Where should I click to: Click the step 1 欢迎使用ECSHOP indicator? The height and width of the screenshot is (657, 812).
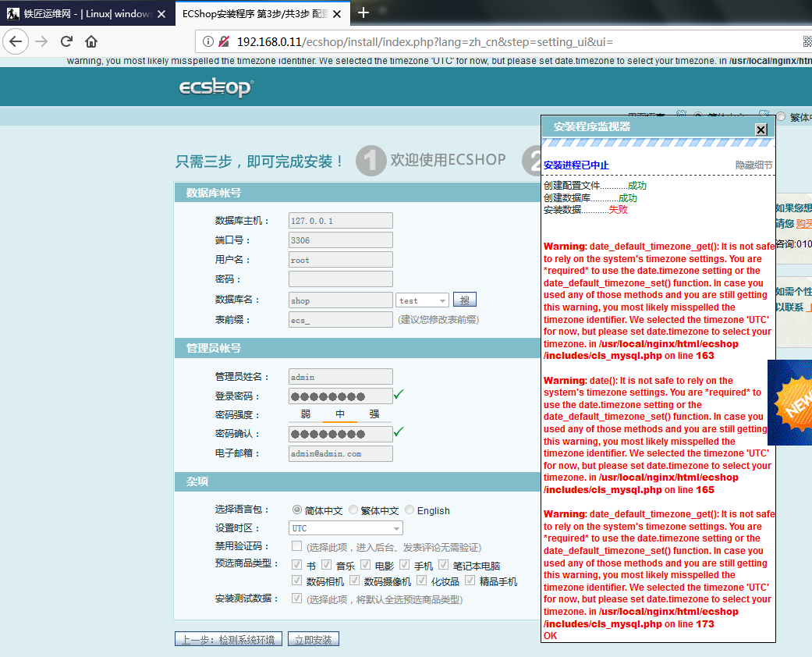[x=431, y=160]
